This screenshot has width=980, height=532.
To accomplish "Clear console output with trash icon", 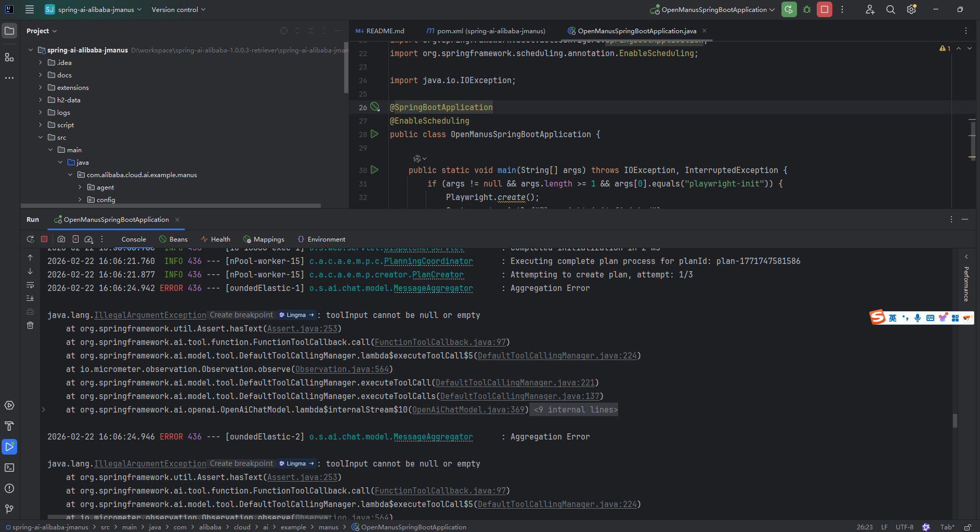I will coord(30,325).
